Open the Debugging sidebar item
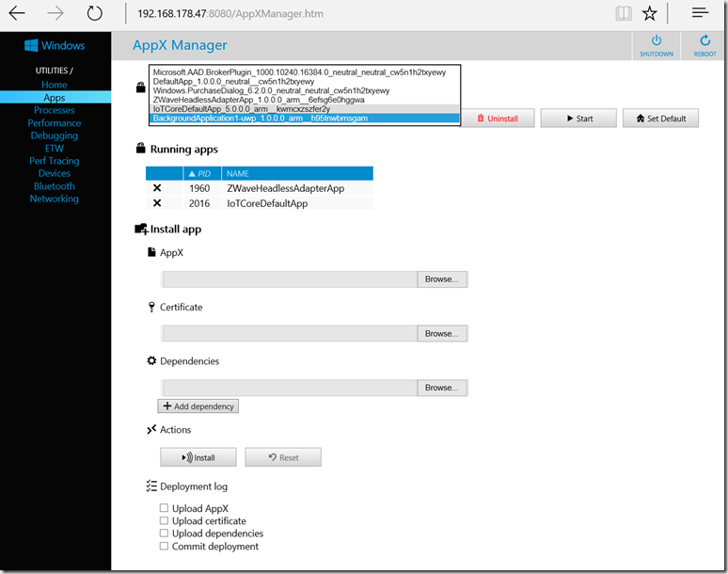 point(55,136)
